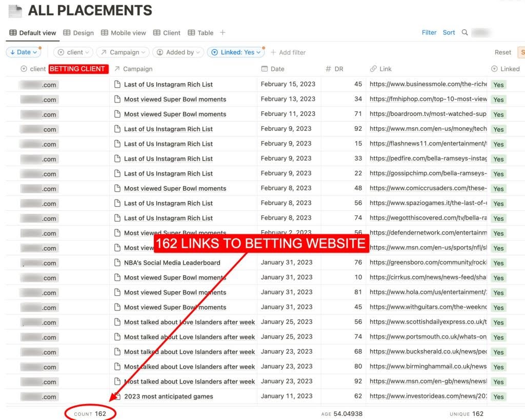
Task: Switch to the Table view tab
Action: (200, 33)
